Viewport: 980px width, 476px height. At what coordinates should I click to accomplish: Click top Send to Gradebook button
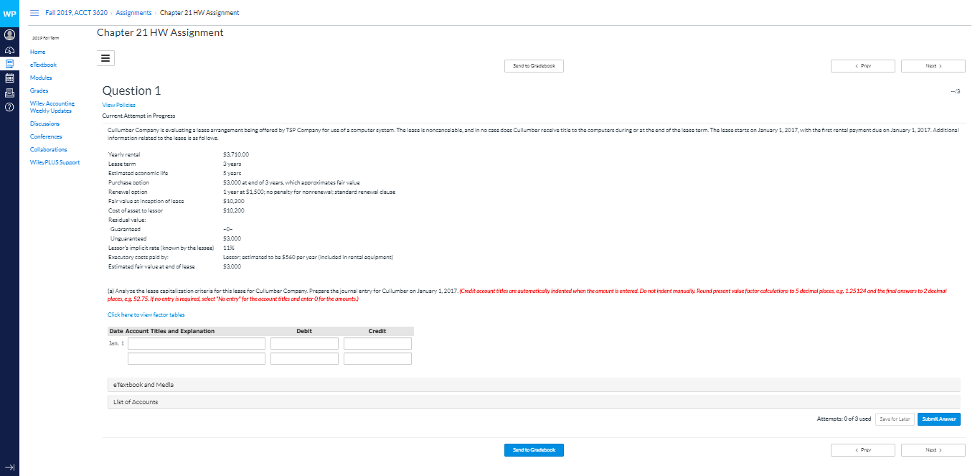[534, 66]
